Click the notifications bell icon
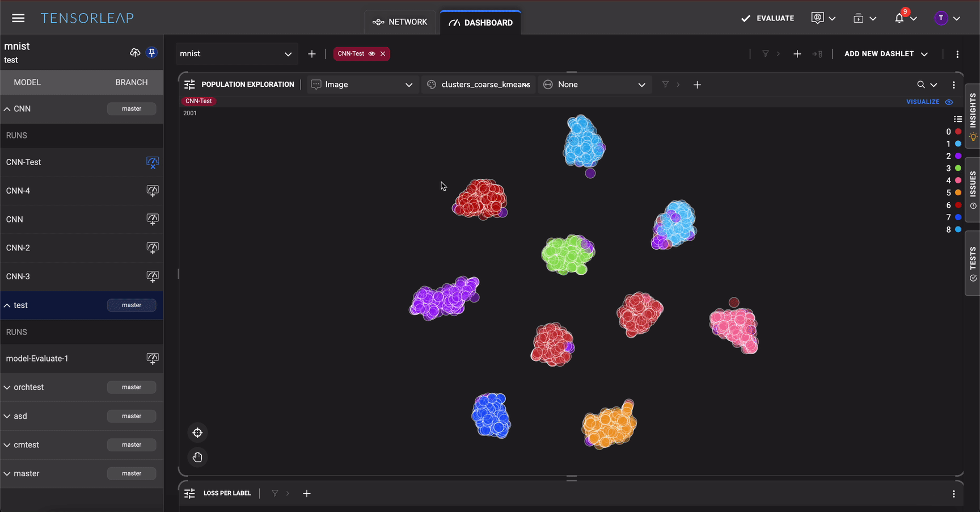This screenshot has width=980, height=512. click(x=899, y=18)
